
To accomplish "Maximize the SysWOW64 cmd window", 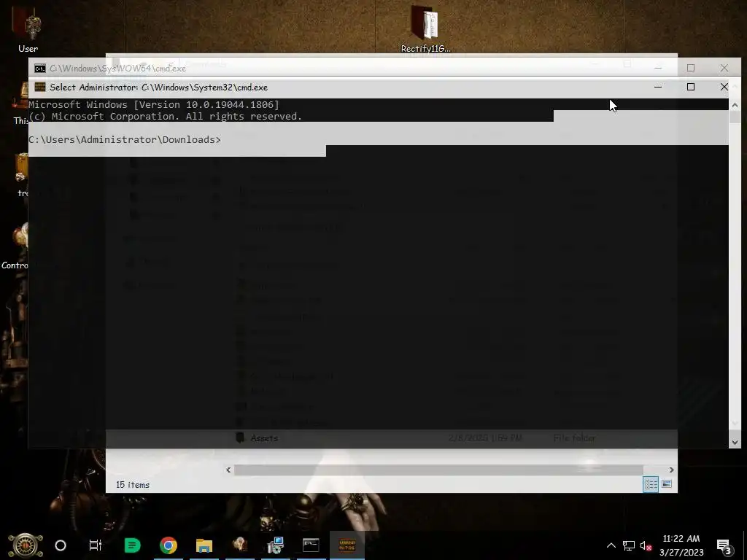I will click(691, 68).
